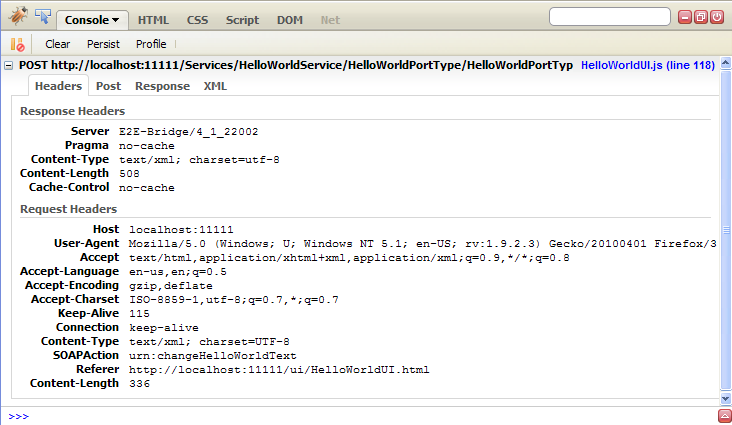Switch to the Script panel
This screenshot has height=425, width=732.
(x=242, y=19)
